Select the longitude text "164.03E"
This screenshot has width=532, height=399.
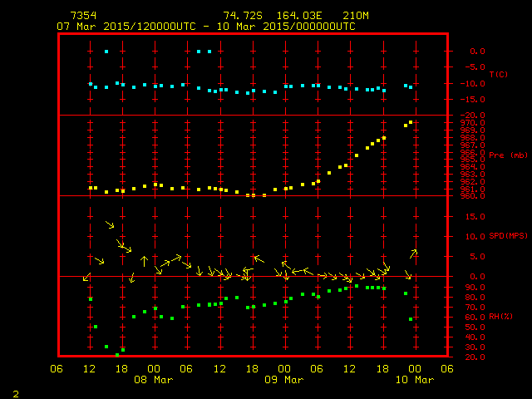pyautogui.click(x=299, y=16)
